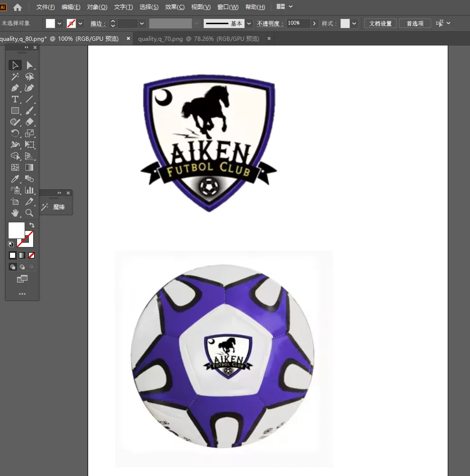Select the Slice tool
This screenshot has height=476, width=470.
29,201
